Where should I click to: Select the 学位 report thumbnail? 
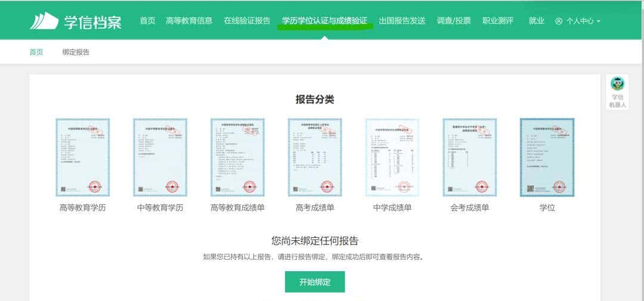pos(547,157)
